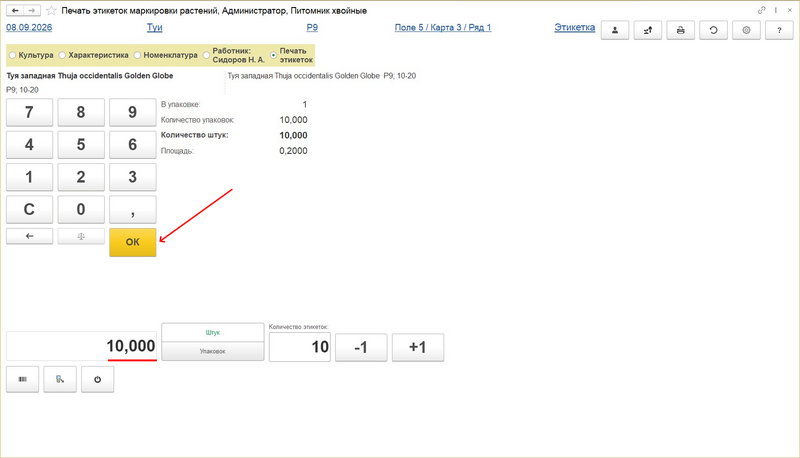Click the data terminal scanner icon button
This screenshot has height=458, width=800.
[x=60, y=379]
